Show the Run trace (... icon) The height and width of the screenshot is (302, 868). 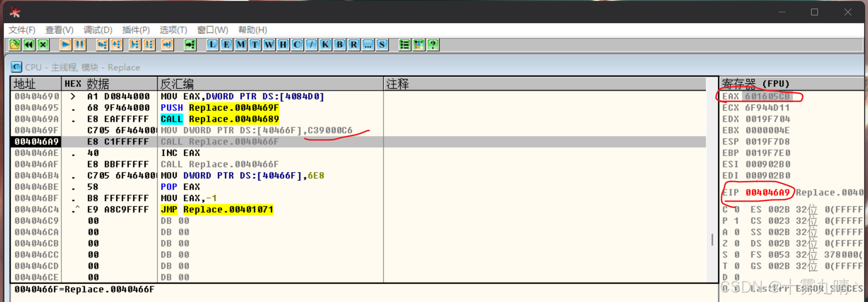(368, 45)
